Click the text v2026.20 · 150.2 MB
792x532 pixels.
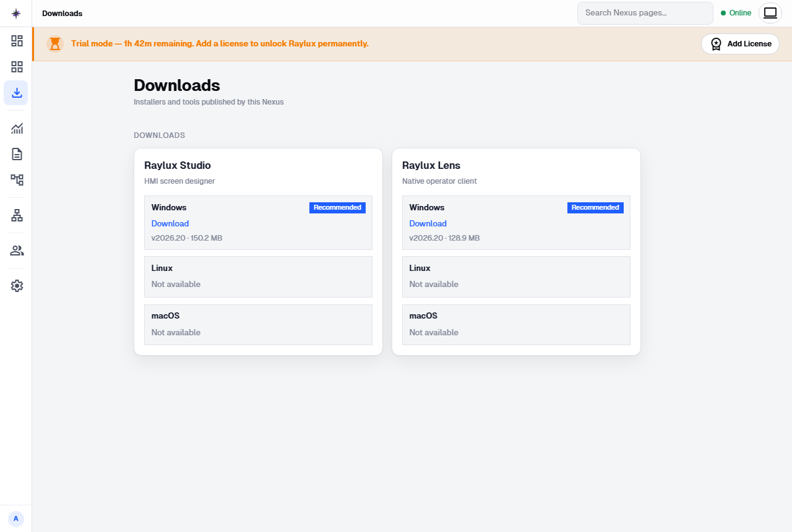click(187, 238)
